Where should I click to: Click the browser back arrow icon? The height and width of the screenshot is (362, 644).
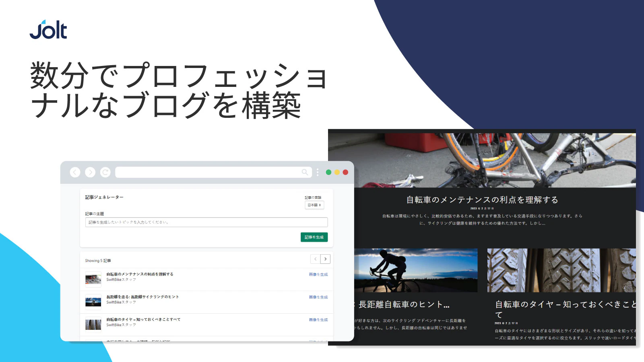(75, 172)
